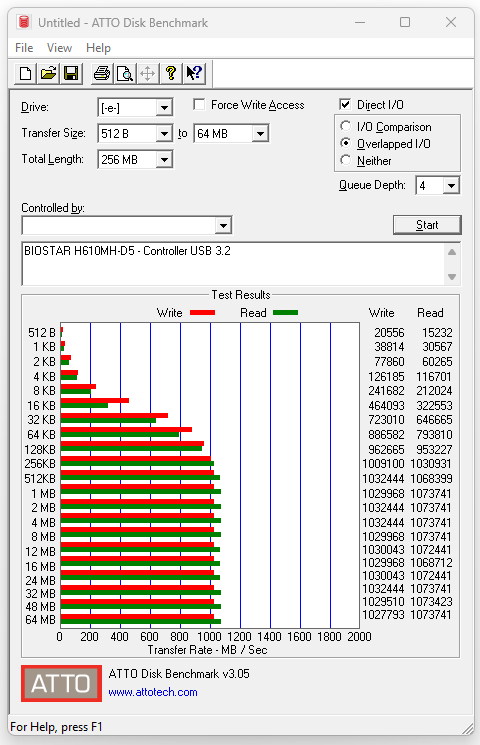Click the Print toolbar icon

tap(102, 74)
